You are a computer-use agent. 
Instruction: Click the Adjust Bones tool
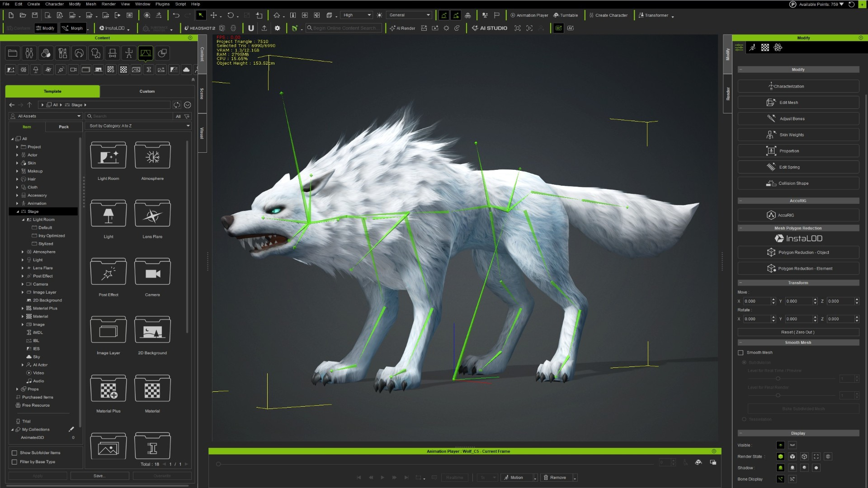point(798,119)
